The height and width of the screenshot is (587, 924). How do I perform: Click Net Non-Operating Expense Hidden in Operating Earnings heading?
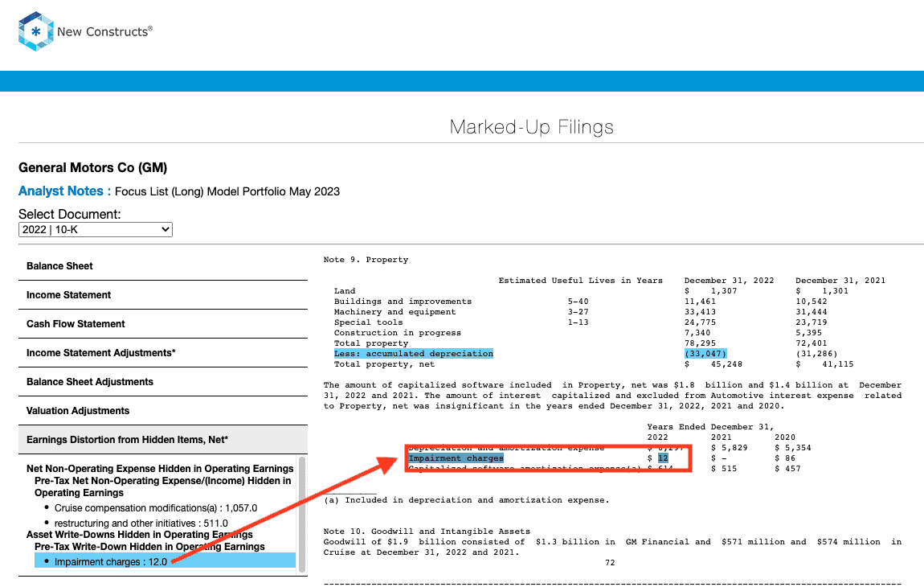click(x=160, y=469)
